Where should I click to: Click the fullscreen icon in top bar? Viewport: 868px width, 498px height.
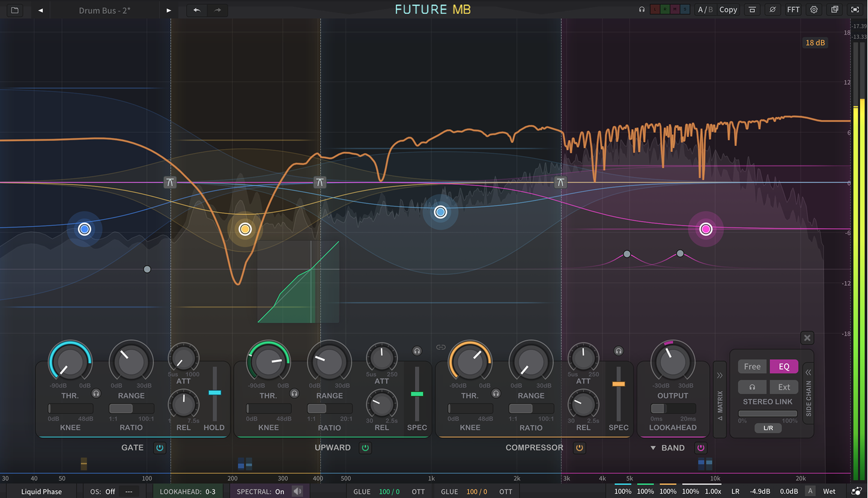pos(855,10)
